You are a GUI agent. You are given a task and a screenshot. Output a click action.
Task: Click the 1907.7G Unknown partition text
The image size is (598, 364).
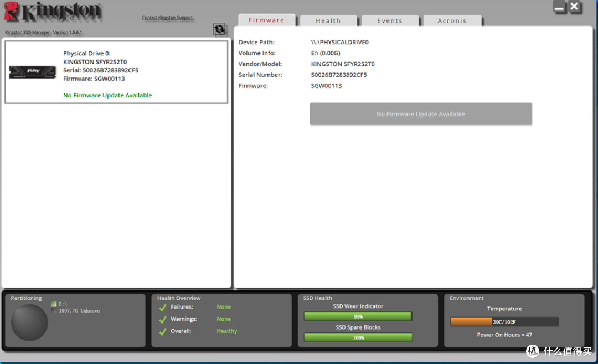coord(79,311)
